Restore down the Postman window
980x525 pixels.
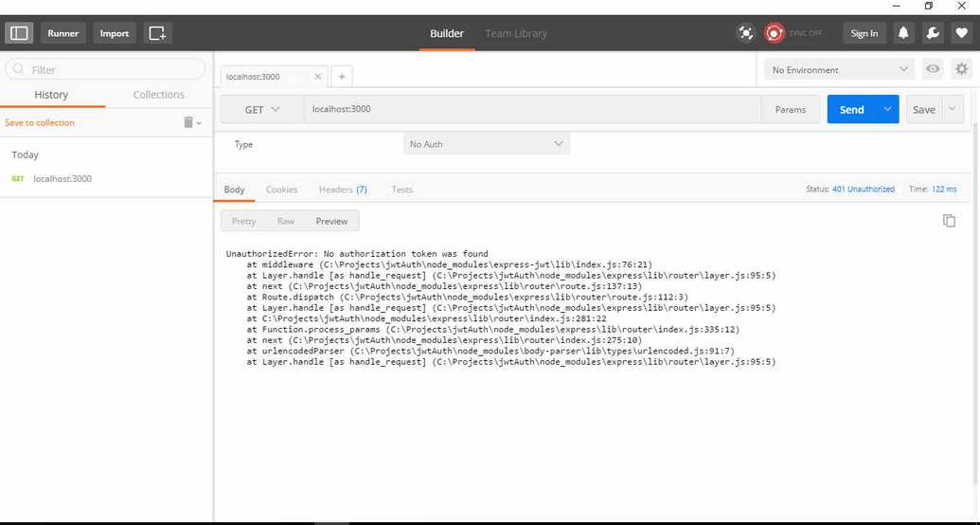(x=929, y=7)
